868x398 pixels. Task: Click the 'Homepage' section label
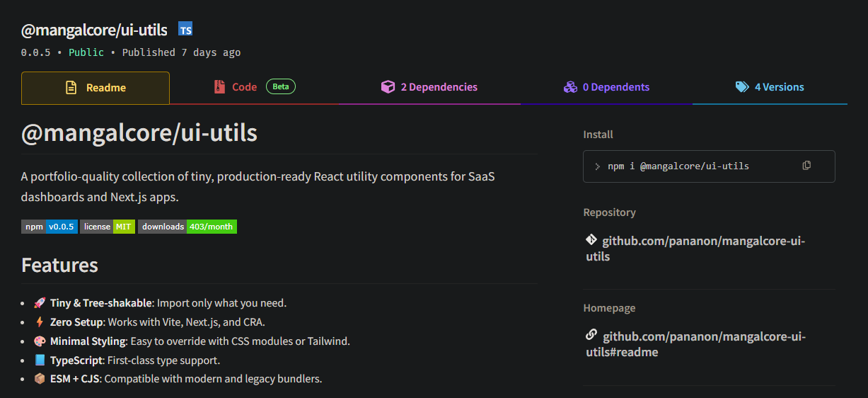(609, 308)
